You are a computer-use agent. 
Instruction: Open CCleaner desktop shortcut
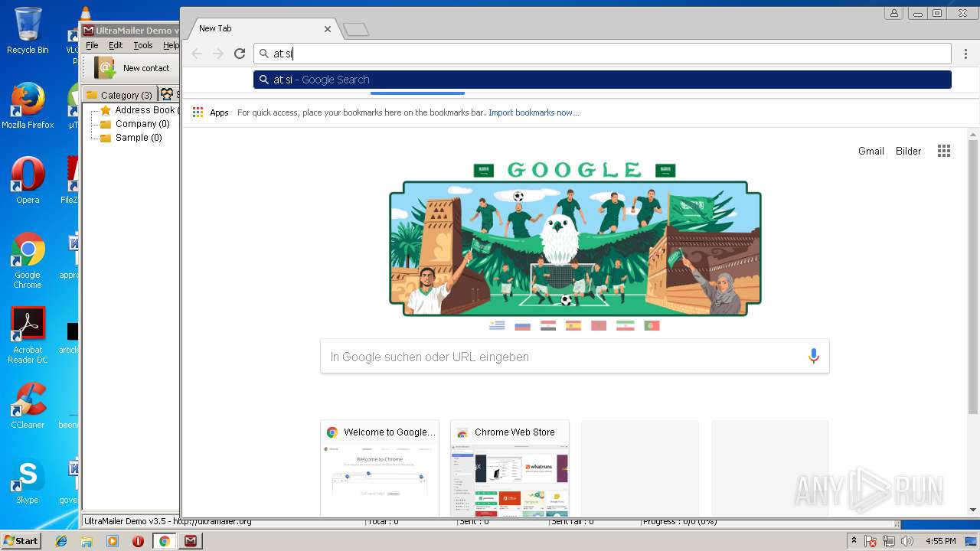click(28, 406)
